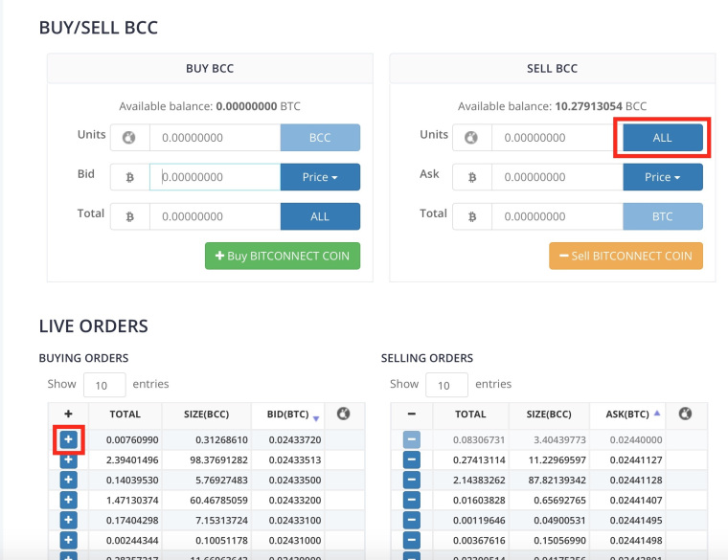Image resolution: width=728 pixels, height=560 pixels.
Task: Click bid value 0.02431000
Action: pos(295,541)
